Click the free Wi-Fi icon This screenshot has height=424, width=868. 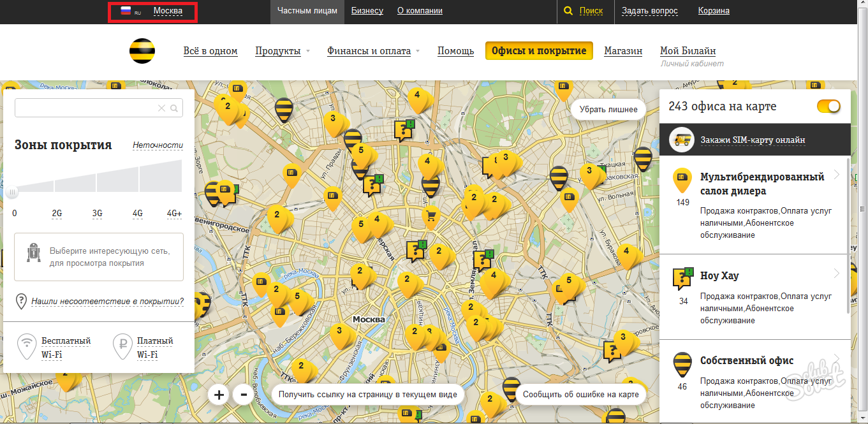[x=27, y=346]
